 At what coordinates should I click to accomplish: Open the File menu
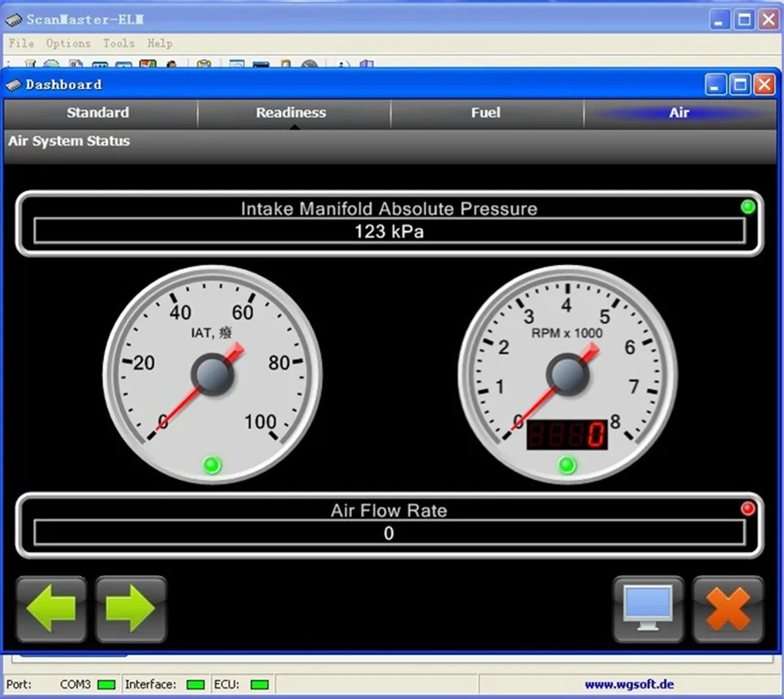point(21,43)
